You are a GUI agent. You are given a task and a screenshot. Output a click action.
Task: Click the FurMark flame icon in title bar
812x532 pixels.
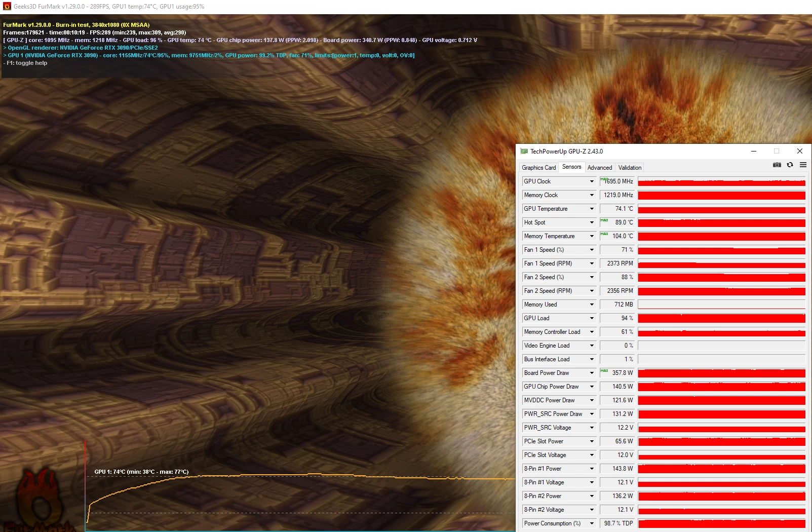7,7
